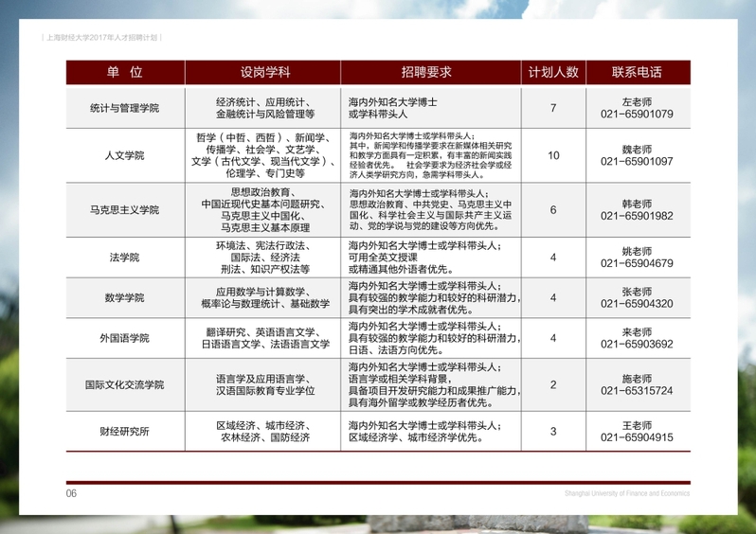This screenshot has height=534, width=756.
Task: Select the 设岗学科 column header
Action: pyautogui.click(x=264, y=73)
